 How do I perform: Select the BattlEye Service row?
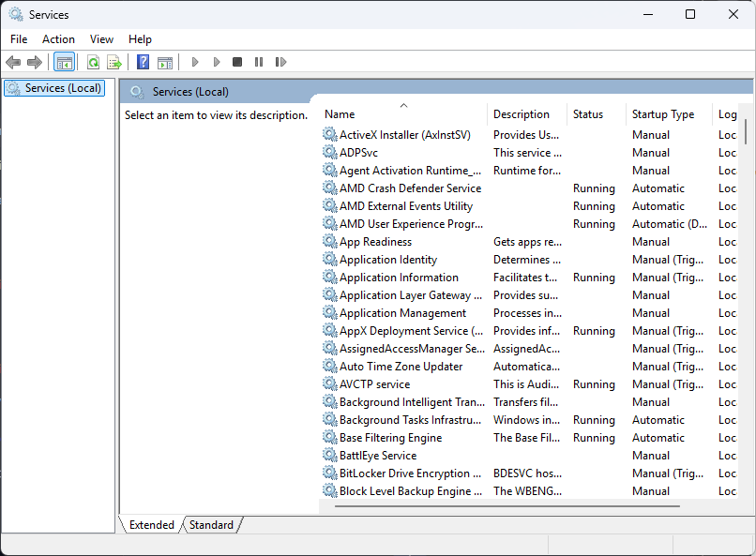point(377,456)
